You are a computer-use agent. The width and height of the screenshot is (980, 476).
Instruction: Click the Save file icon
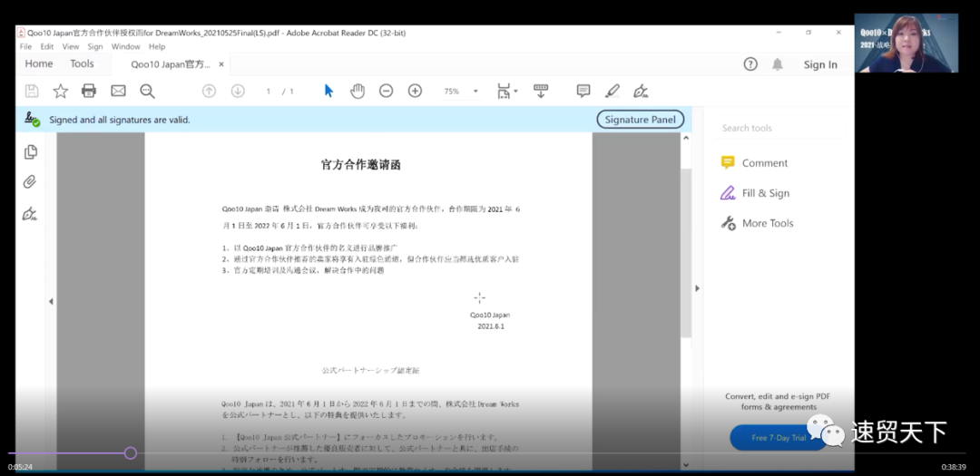coord(31,92)
